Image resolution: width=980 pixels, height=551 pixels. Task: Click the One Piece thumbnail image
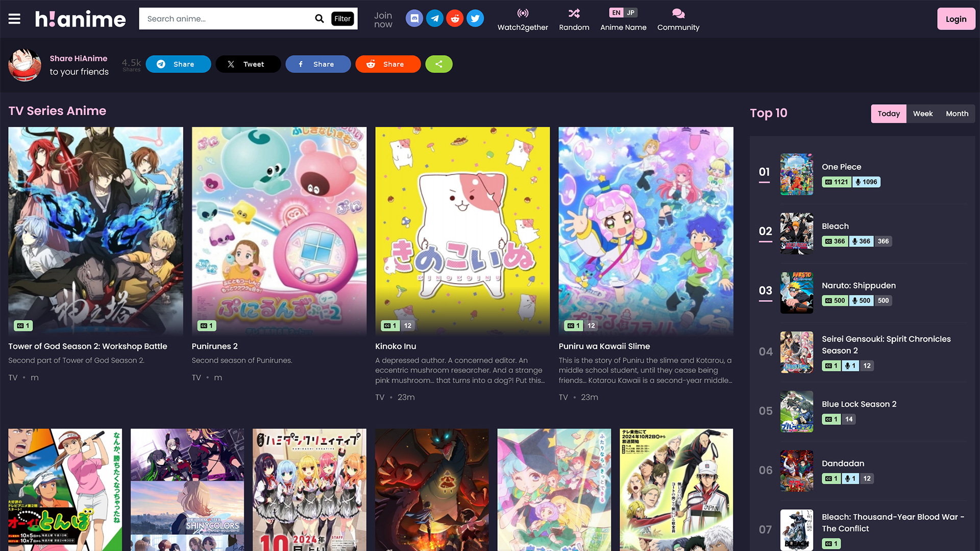[x=797, y=174]
